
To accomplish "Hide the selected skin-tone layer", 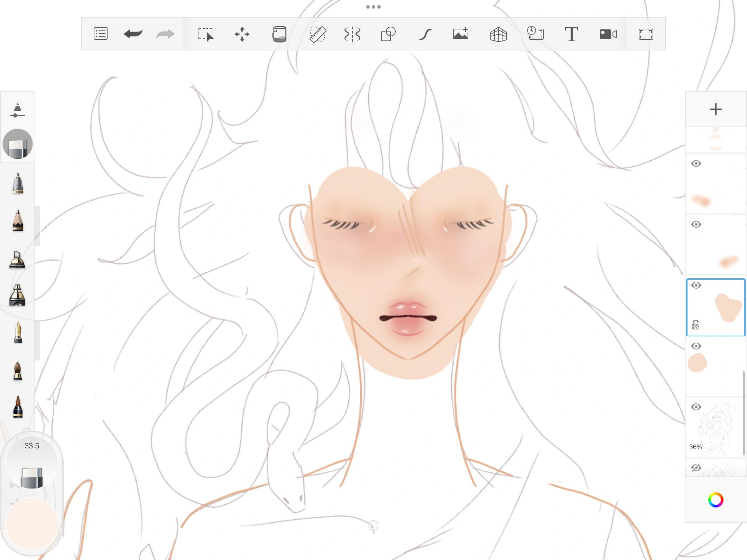I will [x=697, y=285].
